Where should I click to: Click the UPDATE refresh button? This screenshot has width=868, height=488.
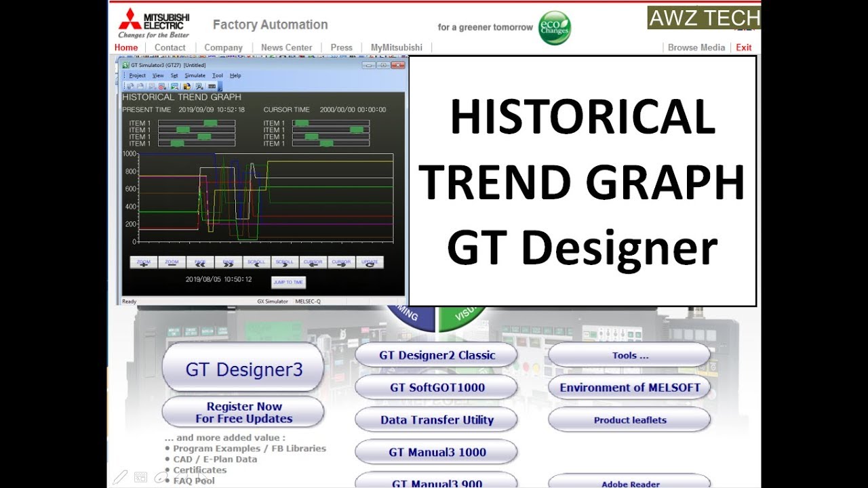coord(370,262)
